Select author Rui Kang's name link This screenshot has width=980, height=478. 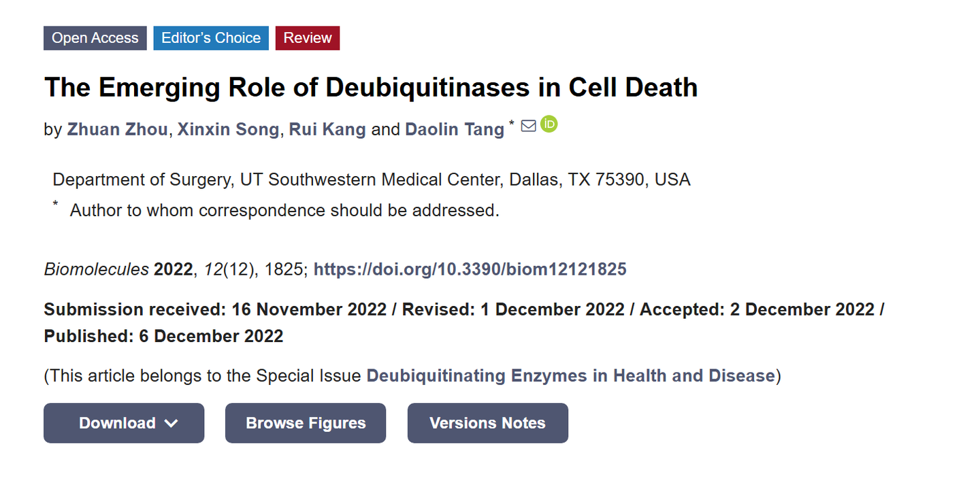pyautogui.click(x=327, y=129)
